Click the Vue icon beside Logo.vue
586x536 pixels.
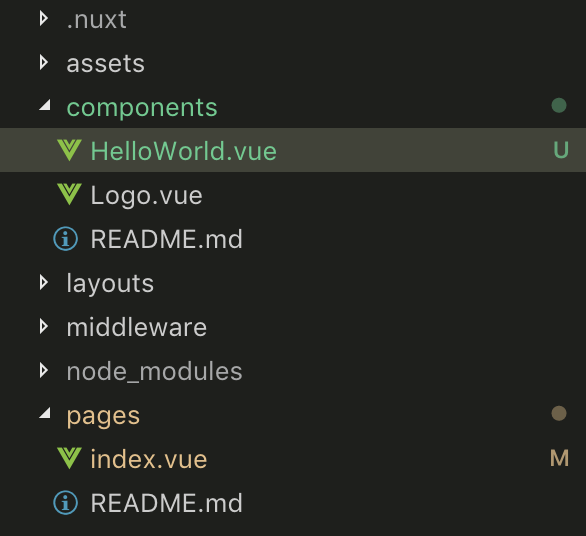[x=69, y=194]
